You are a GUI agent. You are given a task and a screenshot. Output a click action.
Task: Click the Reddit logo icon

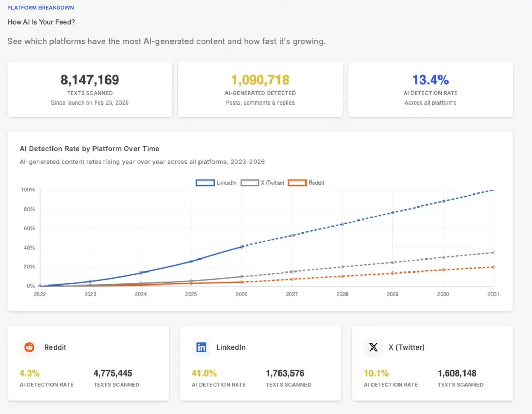coord(30,347)
